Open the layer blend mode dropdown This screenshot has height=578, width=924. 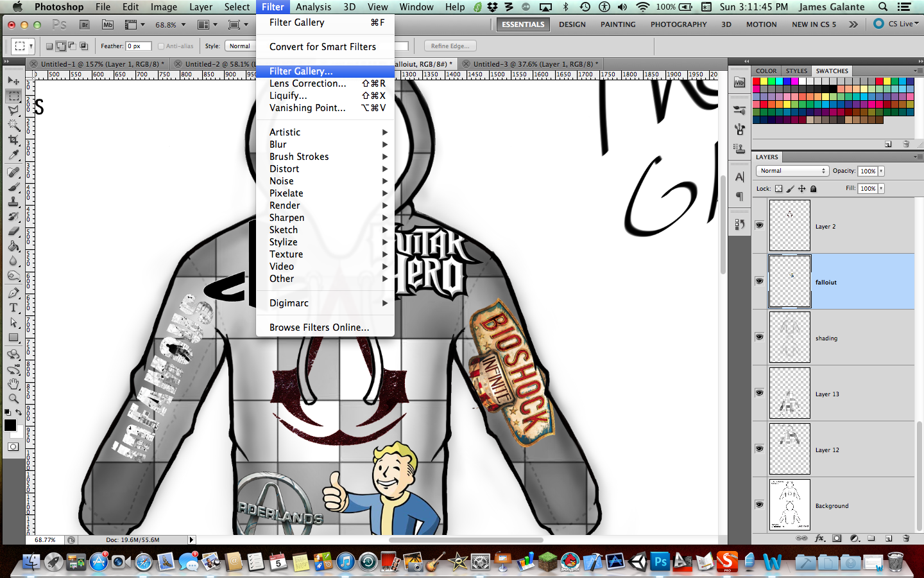click(793, 171)
